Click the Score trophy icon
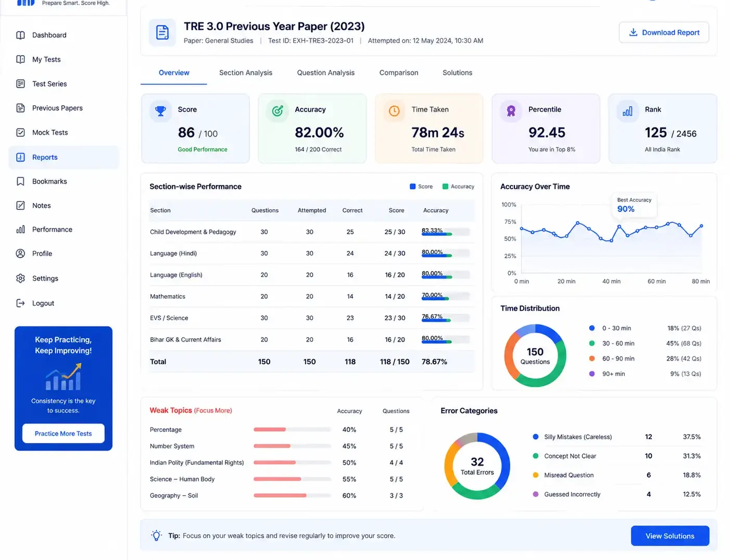Image resolution: width=730 pixels, height=560 pixels. pos(160,110)
